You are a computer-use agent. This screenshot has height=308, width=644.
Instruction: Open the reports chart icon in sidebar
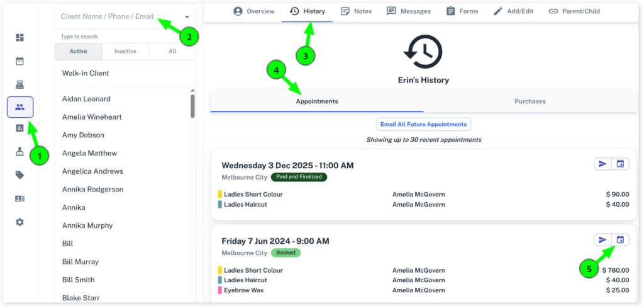19,128
